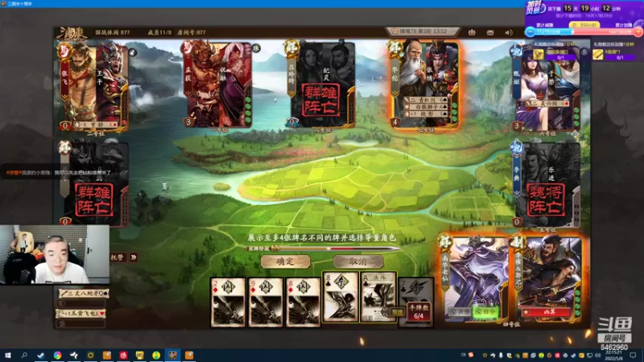The image size is (644, 362).
Task: Click the faction emblem on 甄姬's card
Action: (516, 51)
